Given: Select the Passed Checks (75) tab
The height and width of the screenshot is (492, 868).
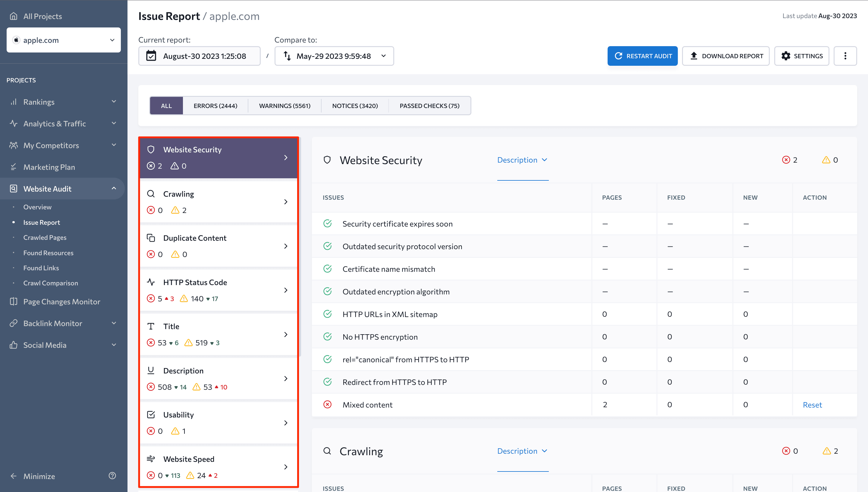Looking at the screenshot, I should coord(429,106).
